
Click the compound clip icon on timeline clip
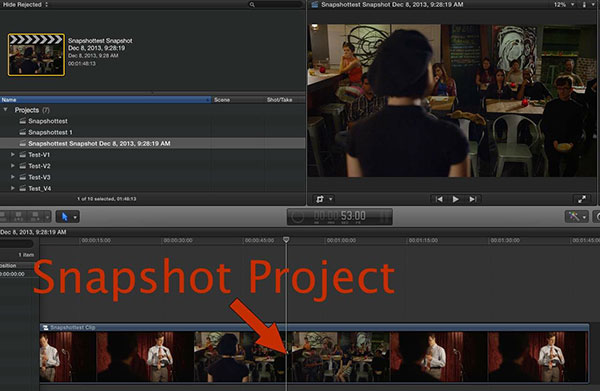pyautogui.click(x=46, y=327)
